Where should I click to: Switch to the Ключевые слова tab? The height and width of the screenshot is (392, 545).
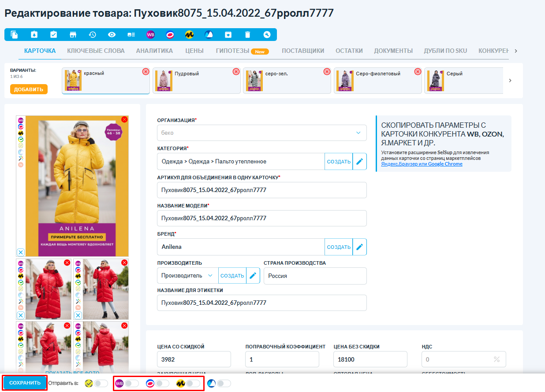click(96, 51)
